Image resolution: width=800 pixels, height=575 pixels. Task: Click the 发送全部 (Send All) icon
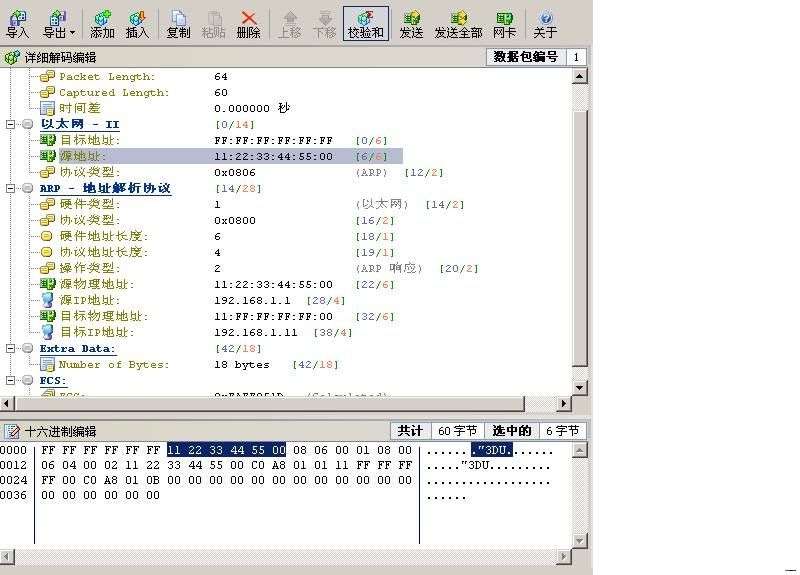pyautogui.click(x=458, y=23)
